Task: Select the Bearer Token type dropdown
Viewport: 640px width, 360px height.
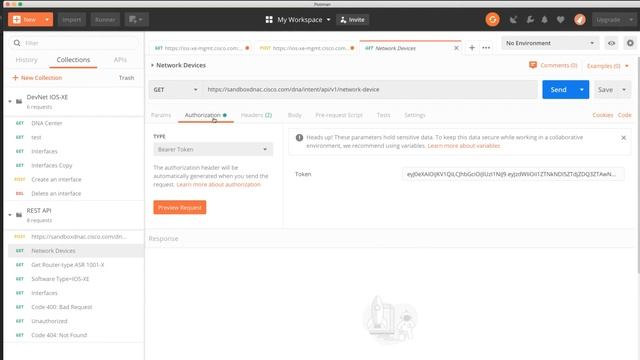Action: pyautogui.click(x=213, y=149)
